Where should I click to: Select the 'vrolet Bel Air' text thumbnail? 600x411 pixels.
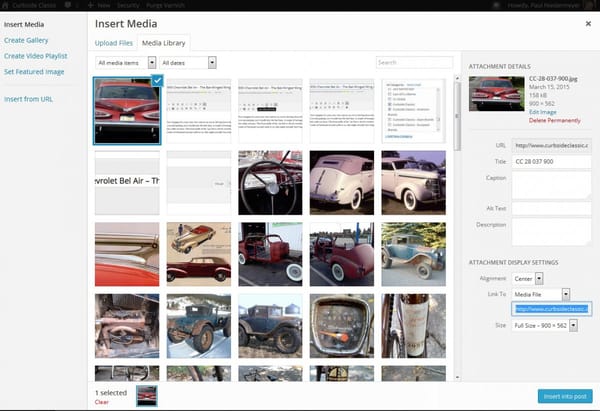127,183
